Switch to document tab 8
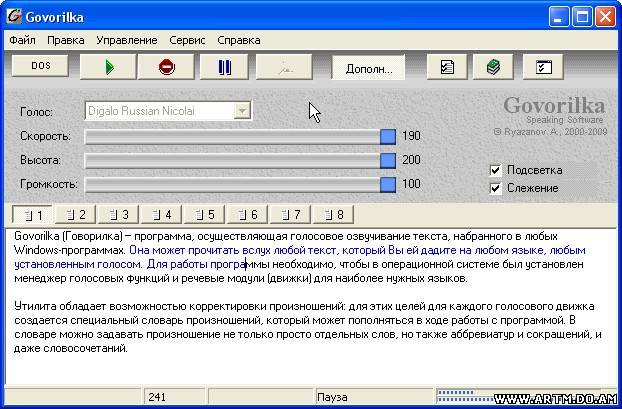This screenshot has width=622, height=409. coord(334,215)
